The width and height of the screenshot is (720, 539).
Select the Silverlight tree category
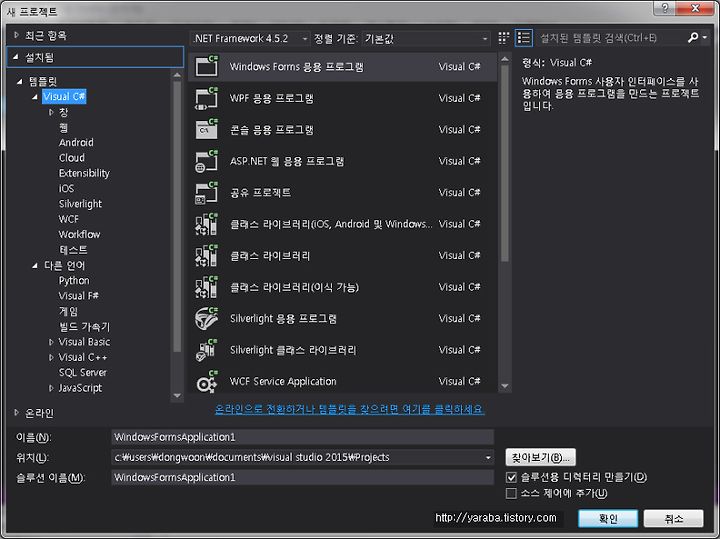point(80,204)
